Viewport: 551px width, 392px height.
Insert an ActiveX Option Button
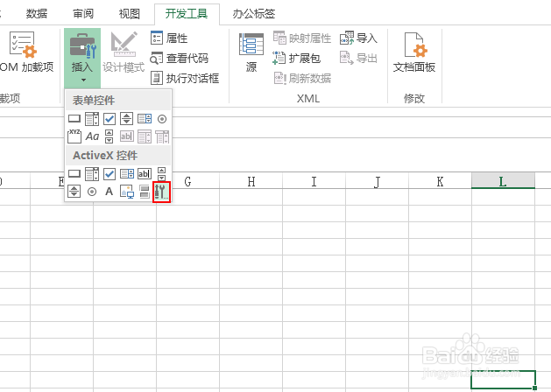92,192
